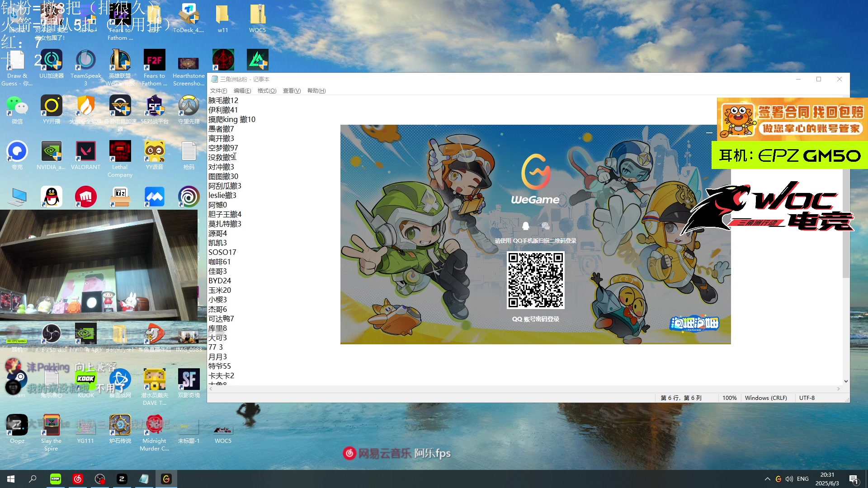Place cursor on line 伊利撤41
Image resolution: width=868 pixels, height=488 pixels.
[x=223, y=110]
